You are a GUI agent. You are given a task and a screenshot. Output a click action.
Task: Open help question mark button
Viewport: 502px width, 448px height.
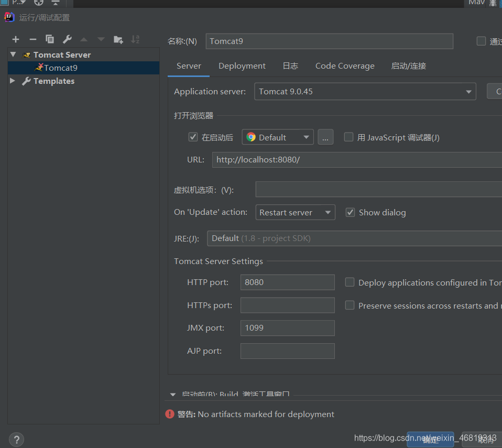point(17,439)
